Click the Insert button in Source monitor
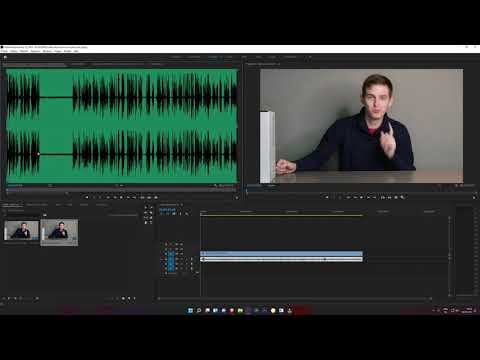The image size is (480, 360). click(x=142, y=197)
